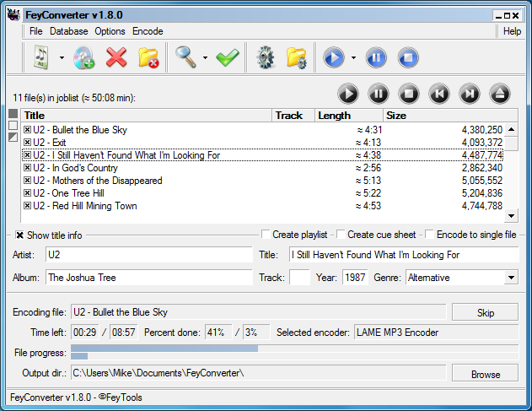Click the Album field The Joshua Tree
The height and width of the screenshot is (411, 532).
coord(149,278)
